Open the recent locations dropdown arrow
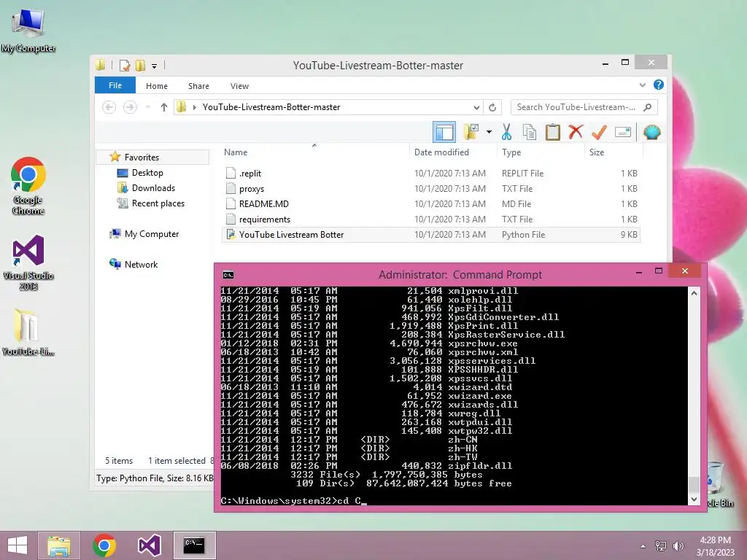Image resolution: width=747 pixels, height=560 pixels. coord(148,107)
